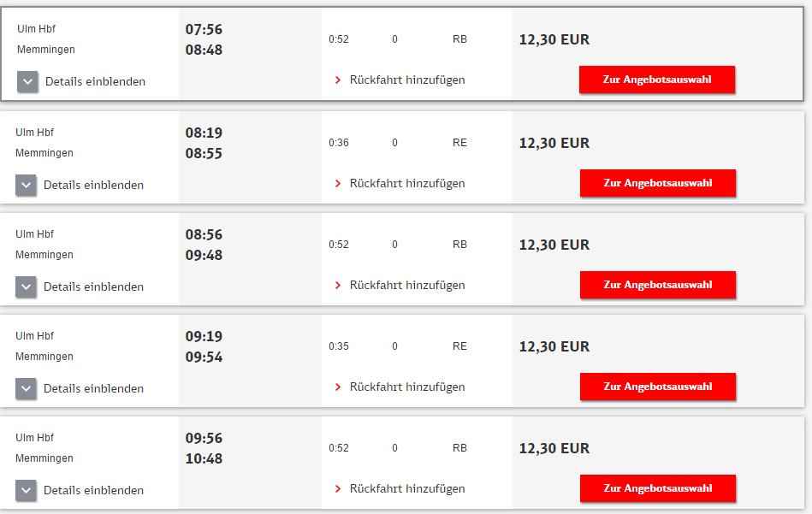Expand details chevron for 08:19 departure
This screenshot has width=812, height=514.
coord(26,186)
